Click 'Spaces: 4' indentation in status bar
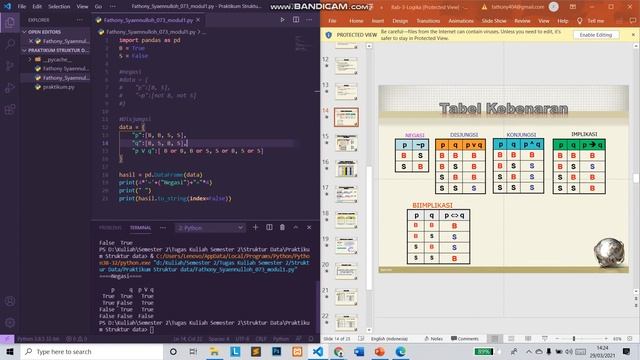The image size is (640, 360). point(219,339)
